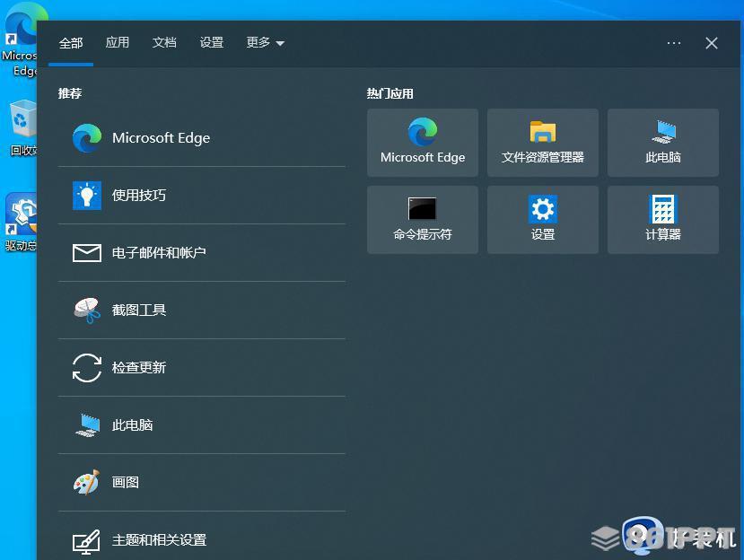The image size is (744, 560).
Task: Expand the 更多 dropdown
Action: tap(266, 43)
